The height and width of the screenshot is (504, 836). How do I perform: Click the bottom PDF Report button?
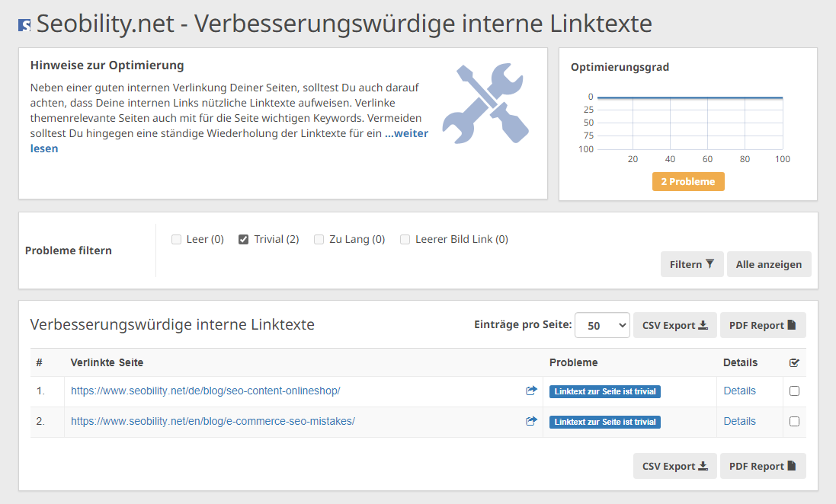[763, 466]
